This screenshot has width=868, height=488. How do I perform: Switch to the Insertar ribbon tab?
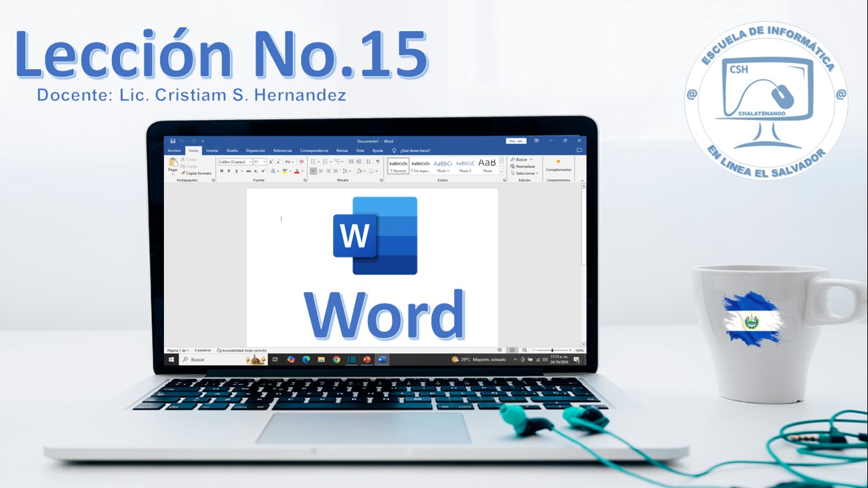pyautogui.click(x=212, y=150)
